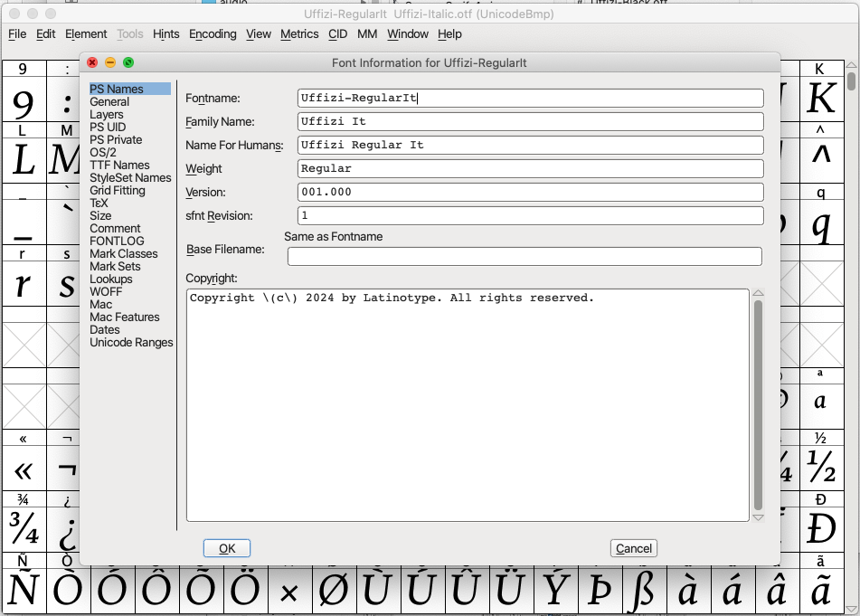Click the Cancel button
This screenshot has height=616, width=860.
pyautogui.click(x=634, y=548)
